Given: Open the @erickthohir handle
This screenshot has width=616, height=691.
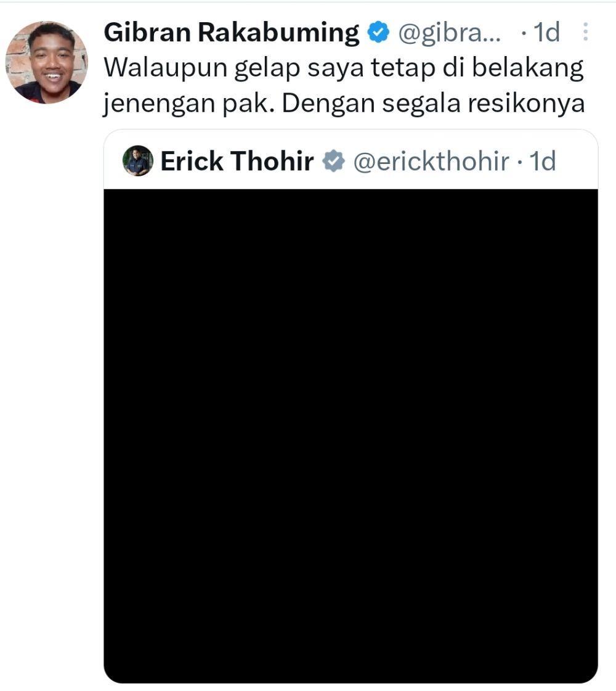Looking at the screenshot, I should point(431,162).
